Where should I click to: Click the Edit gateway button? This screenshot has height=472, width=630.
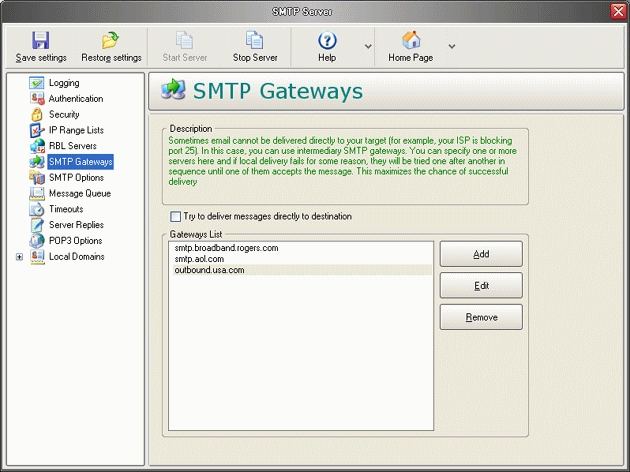click(481, 286)
